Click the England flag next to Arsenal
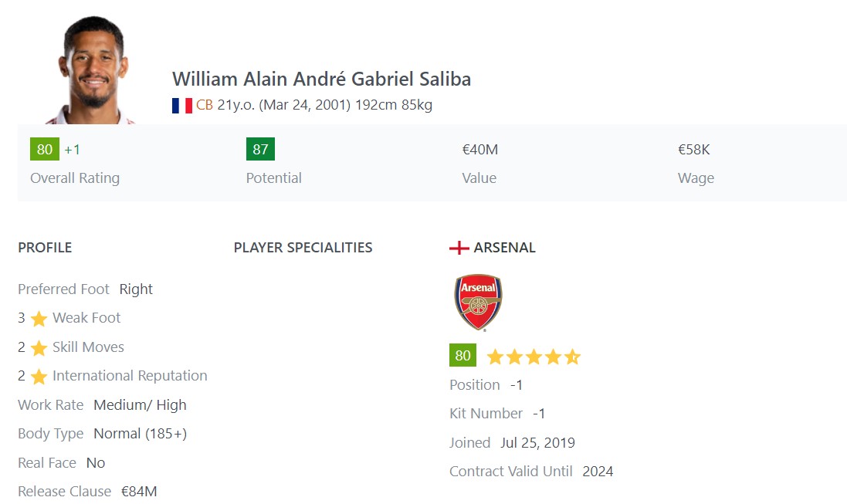The image size is (847, 504). [459, 248]
